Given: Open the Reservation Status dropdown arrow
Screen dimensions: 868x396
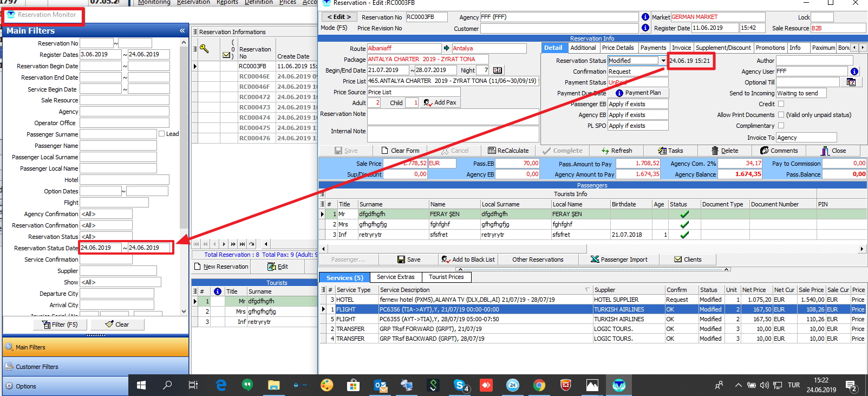Looking at the screenshot, I should coord(663,61).
